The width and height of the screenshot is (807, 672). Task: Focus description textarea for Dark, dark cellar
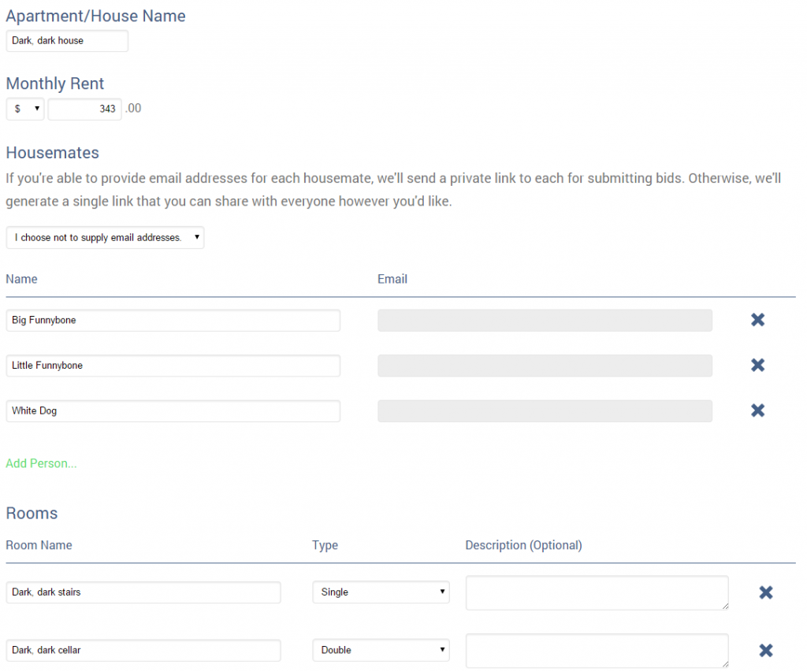pyautogui.click(x=597, y=650)
